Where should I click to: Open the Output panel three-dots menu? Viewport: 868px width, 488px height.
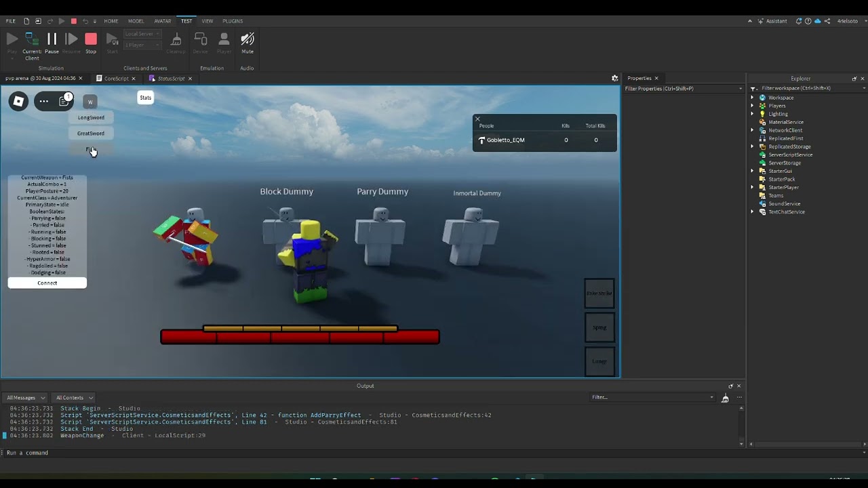(739, 398)
